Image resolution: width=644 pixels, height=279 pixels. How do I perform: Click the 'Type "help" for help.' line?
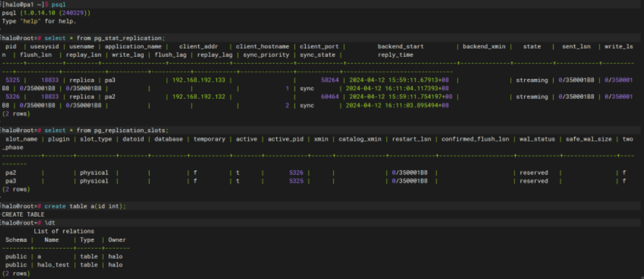point(40,21)
